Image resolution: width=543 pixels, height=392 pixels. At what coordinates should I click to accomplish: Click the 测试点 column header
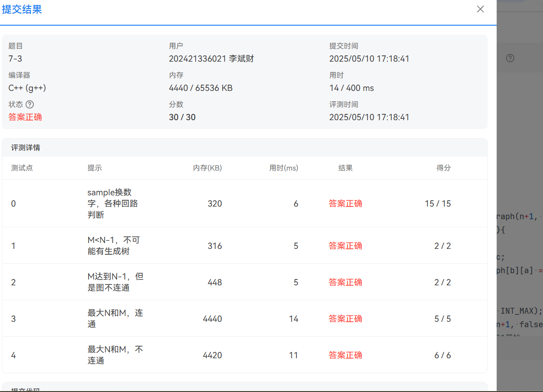pyautogui.click(x=22, y=168)
